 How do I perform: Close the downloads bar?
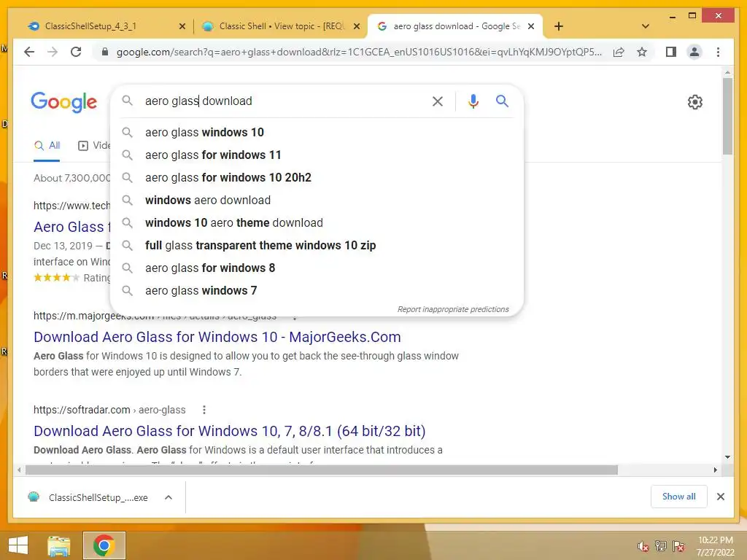click(x=720, y=497)
